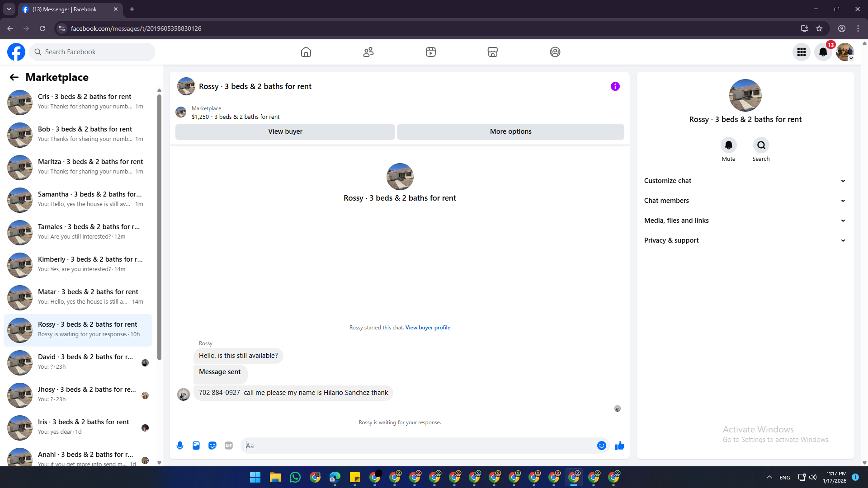Toggle the purple conversation info icon

615,86
